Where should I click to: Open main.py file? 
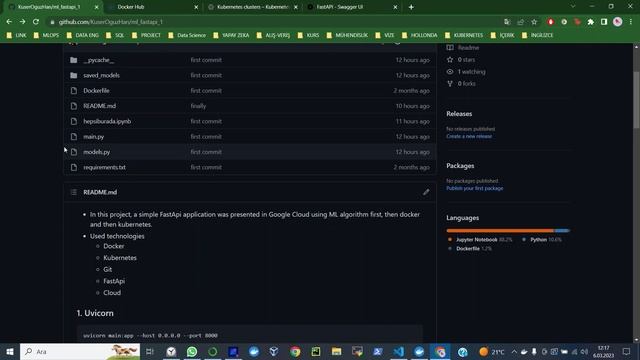(93, 137)
